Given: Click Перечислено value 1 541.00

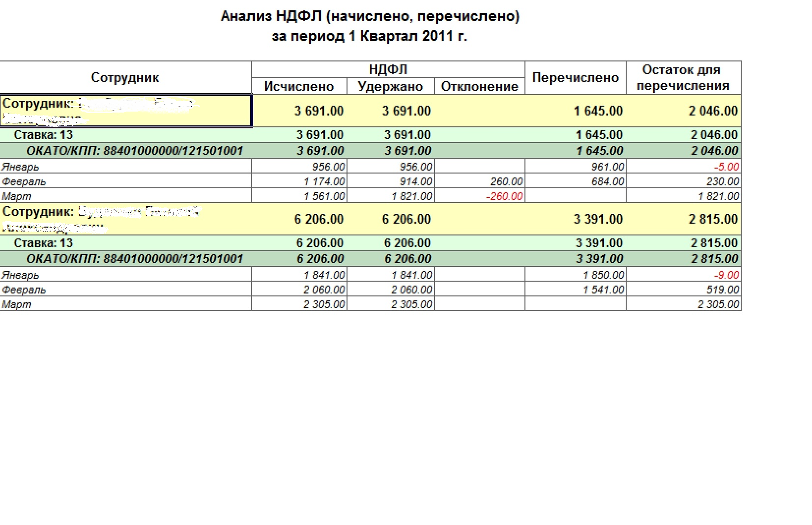Looking at the screenshot, I should tap(604, 289).
